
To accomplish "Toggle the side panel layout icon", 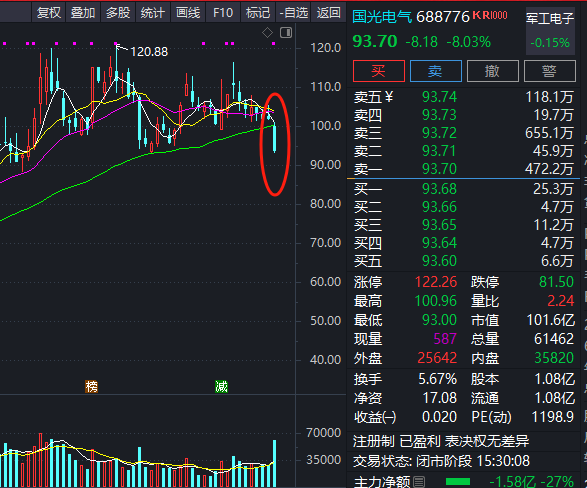I will point(286,33).
